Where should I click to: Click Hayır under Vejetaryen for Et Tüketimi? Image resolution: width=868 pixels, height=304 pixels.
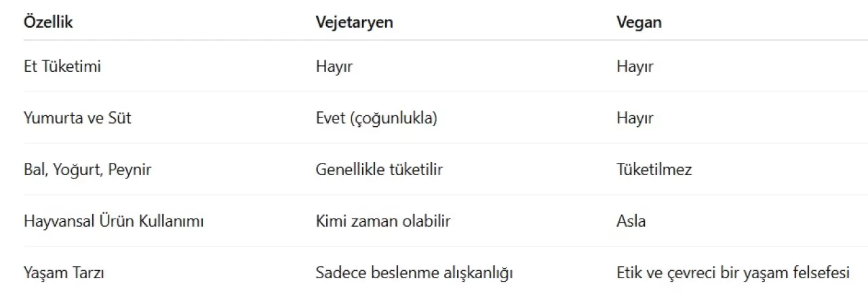(334, 66)
